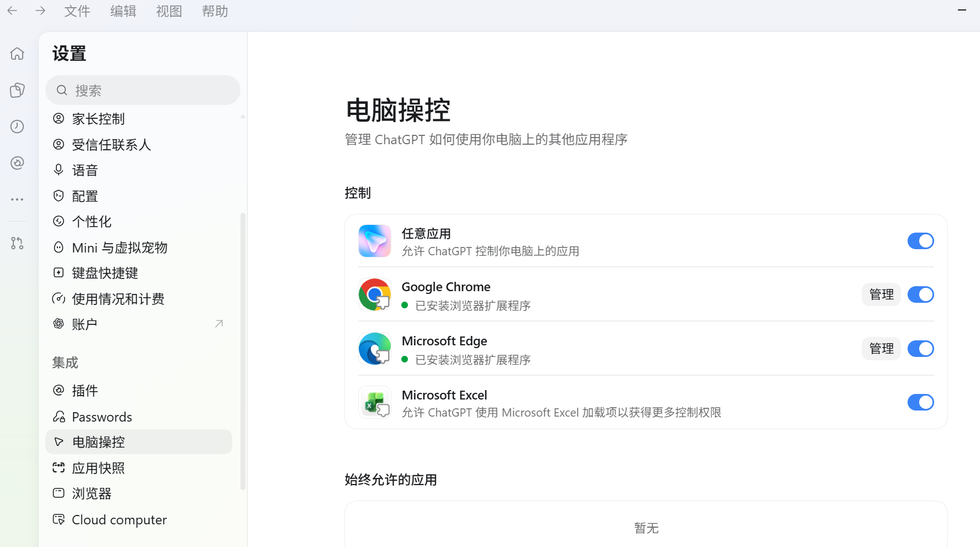This screenshot has width=980, height=547.
Task: Open 使用情况和计费 settings
Action: tap(139, 299)
